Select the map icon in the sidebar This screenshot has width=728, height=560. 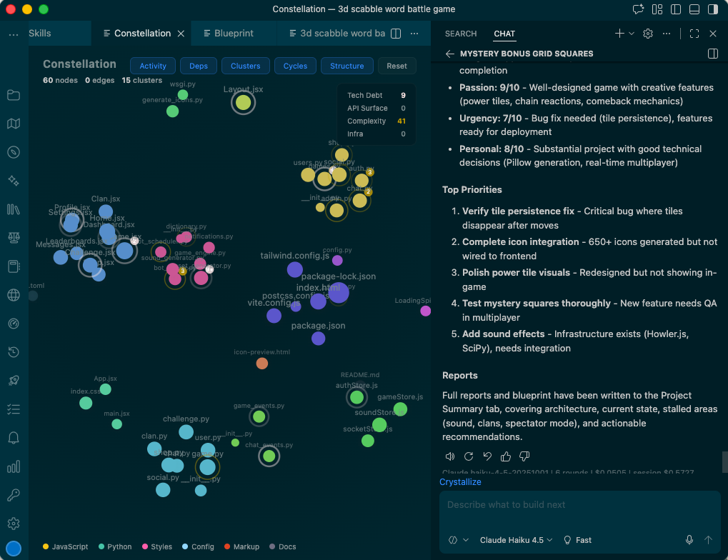pos(14,124)
